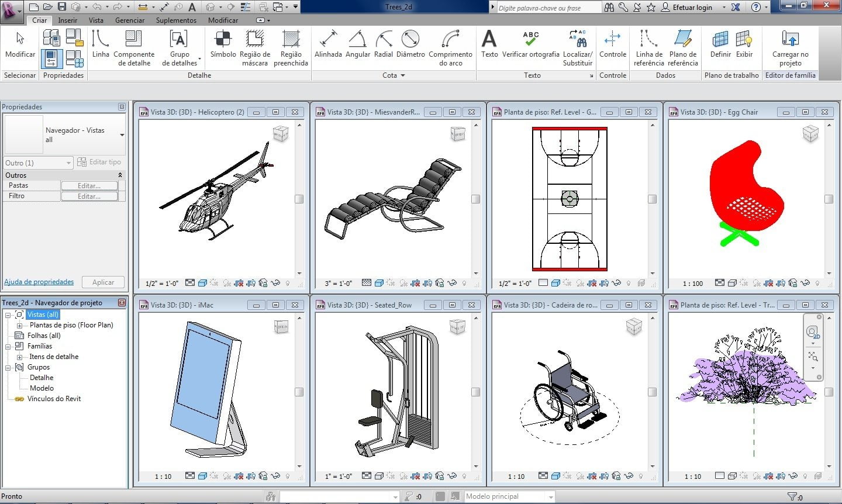Screen dimensions: 842x504
Task: Click Editar button for Pastas
Action: [89, 185]
